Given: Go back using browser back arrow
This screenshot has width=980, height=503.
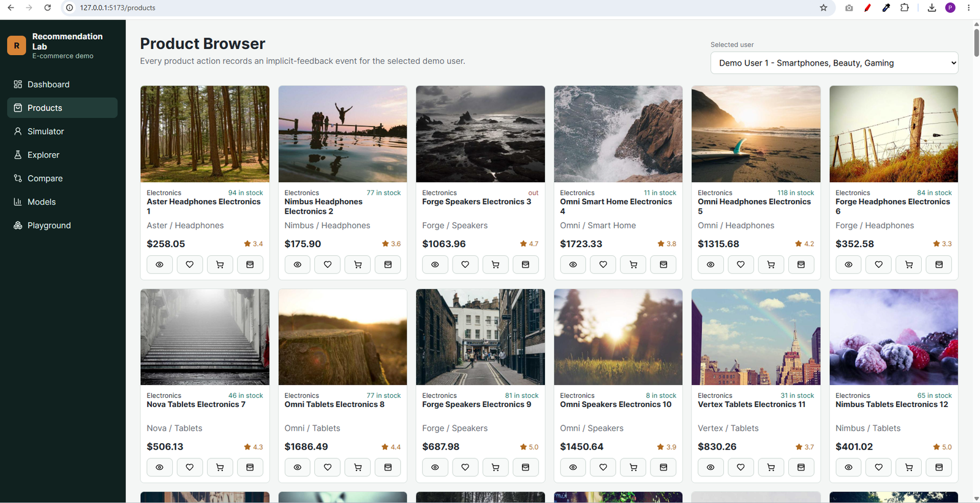Looking at the screenshot, I should (10, 8).
